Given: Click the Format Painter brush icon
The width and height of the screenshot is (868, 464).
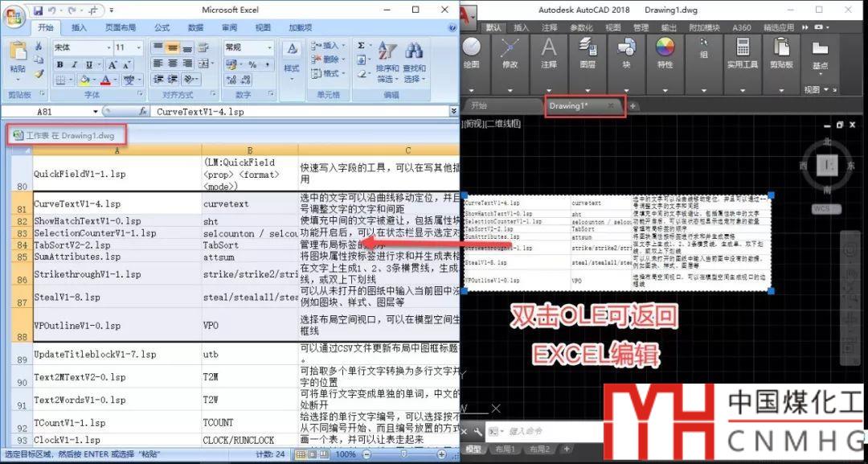Looking at the screenshot, I should 39,73.
